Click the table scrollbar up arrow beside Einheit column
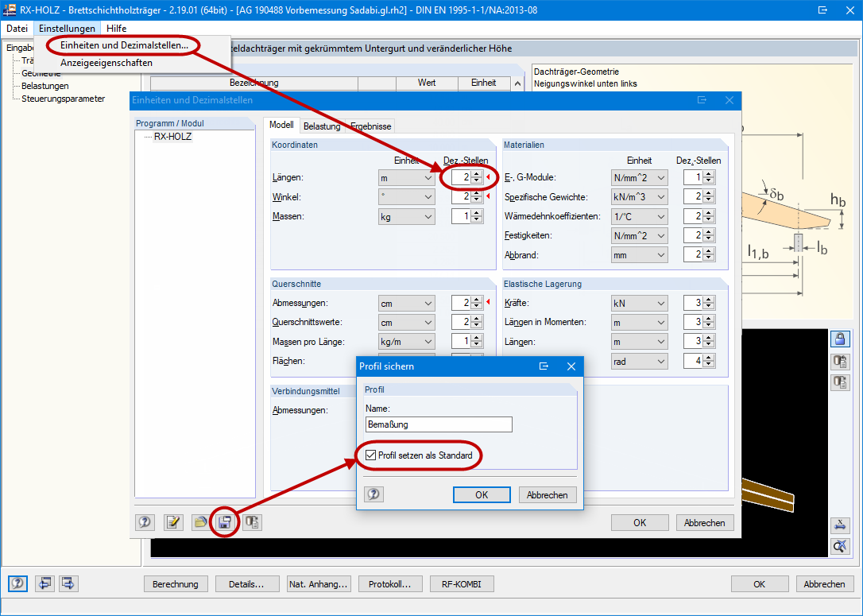Image resolution: width=863 pixels, height=616 pixels. (517, 83)
